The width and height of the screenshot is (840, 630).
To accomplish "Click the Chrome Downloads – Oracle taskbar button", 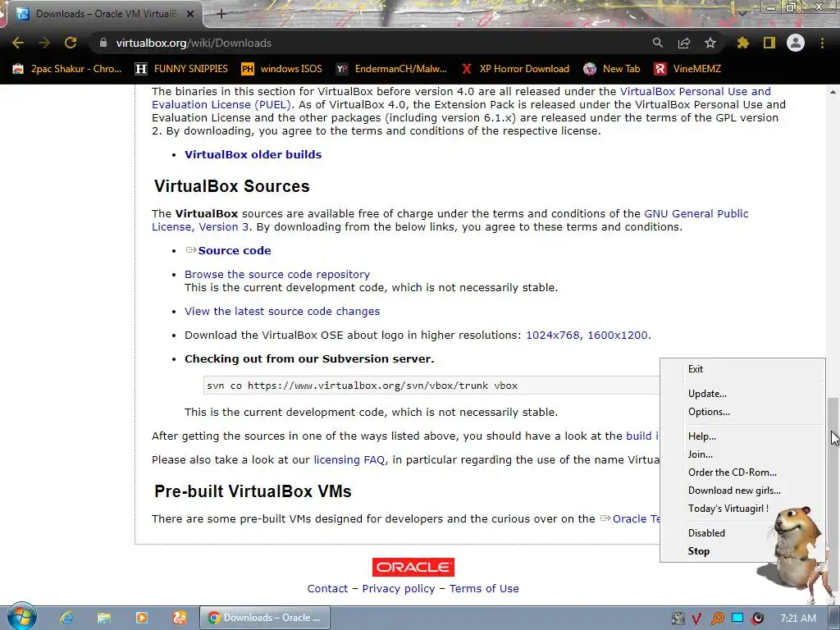I will coord(265,618).
